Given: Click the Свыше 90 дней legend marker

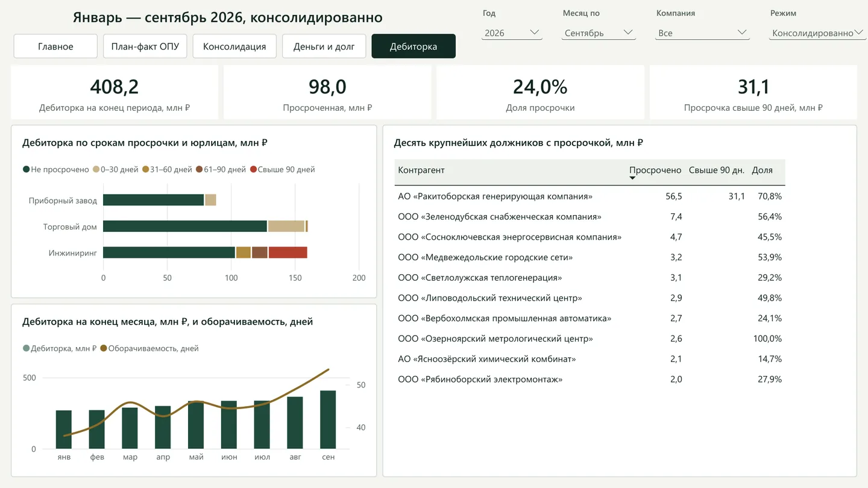Looking at the screenshot, I should (x=254, y=170).
